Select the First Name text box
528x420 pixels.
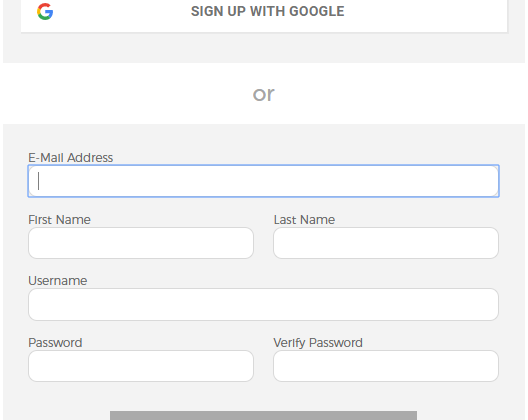(141, 243)
